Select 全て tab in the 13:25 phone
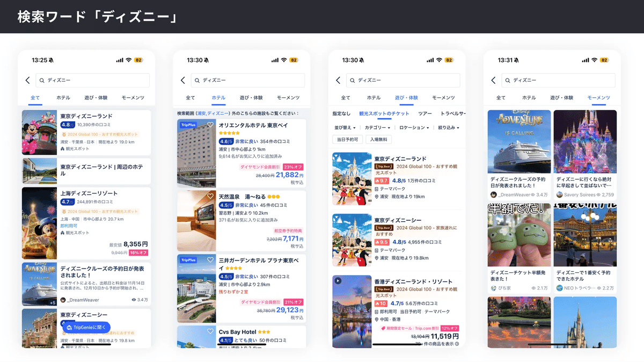This screenshot has width=644, height=362. [35, 98]
